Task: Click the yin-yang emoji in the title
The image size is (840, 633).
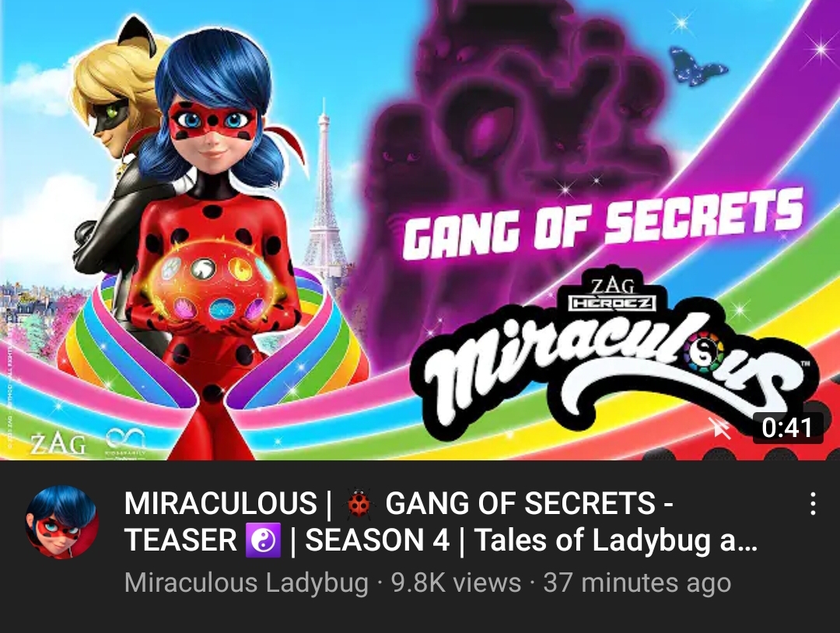Action: click(x=263, y=540)
